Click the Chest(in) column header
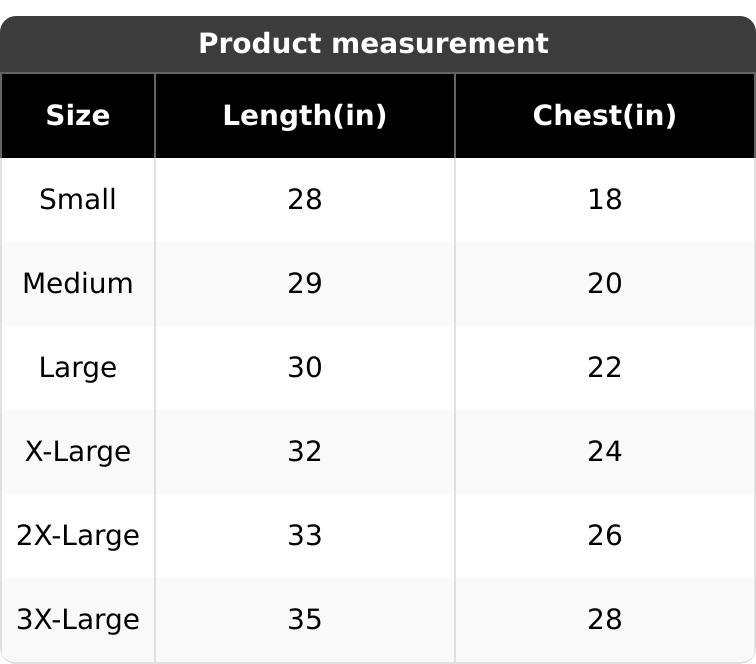The width and height of the screenshot is (756, 664). (604, 116)
